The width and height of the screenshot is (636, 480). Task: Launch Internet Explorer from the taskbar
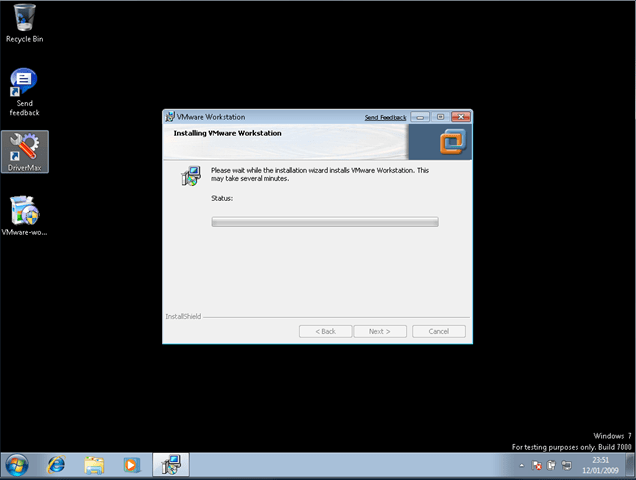[56, 465]
